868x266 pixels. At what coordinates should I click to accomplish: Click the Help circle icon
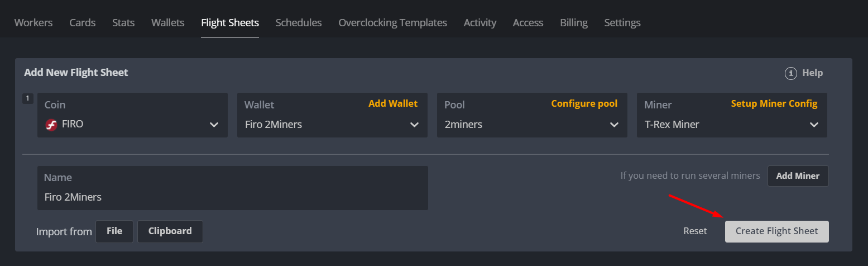coord(790,73)
